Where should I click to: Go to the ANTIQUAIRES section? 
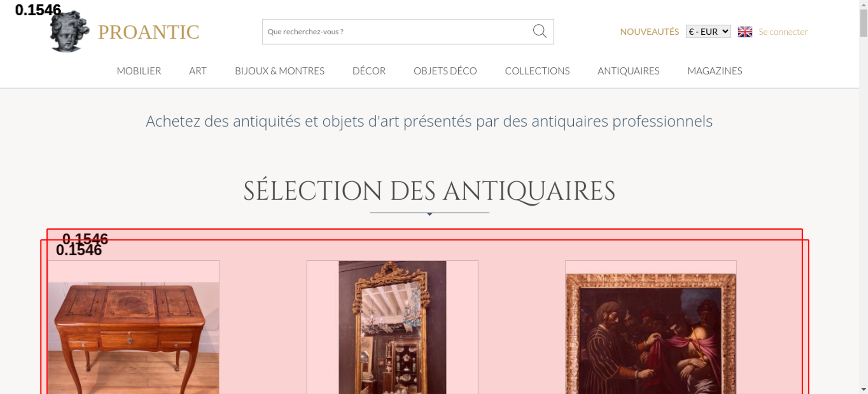[x=628, y=71]
